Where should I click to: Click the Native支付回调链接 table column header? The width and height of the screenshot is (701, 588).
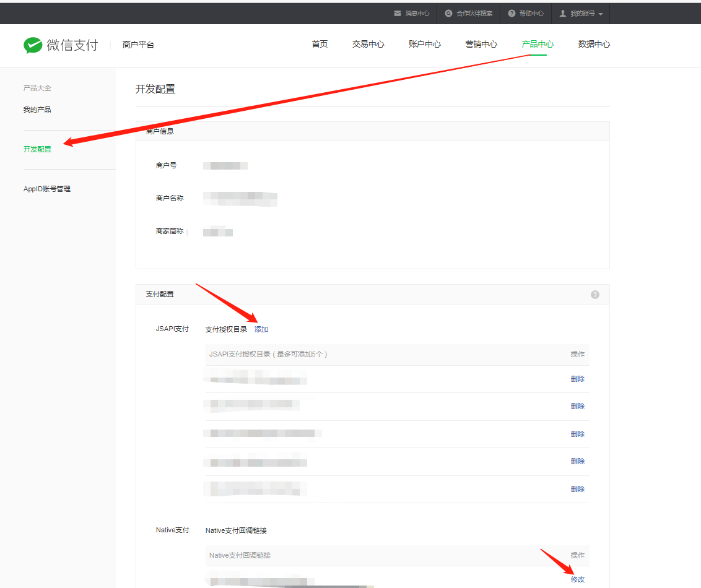point(240,555)
